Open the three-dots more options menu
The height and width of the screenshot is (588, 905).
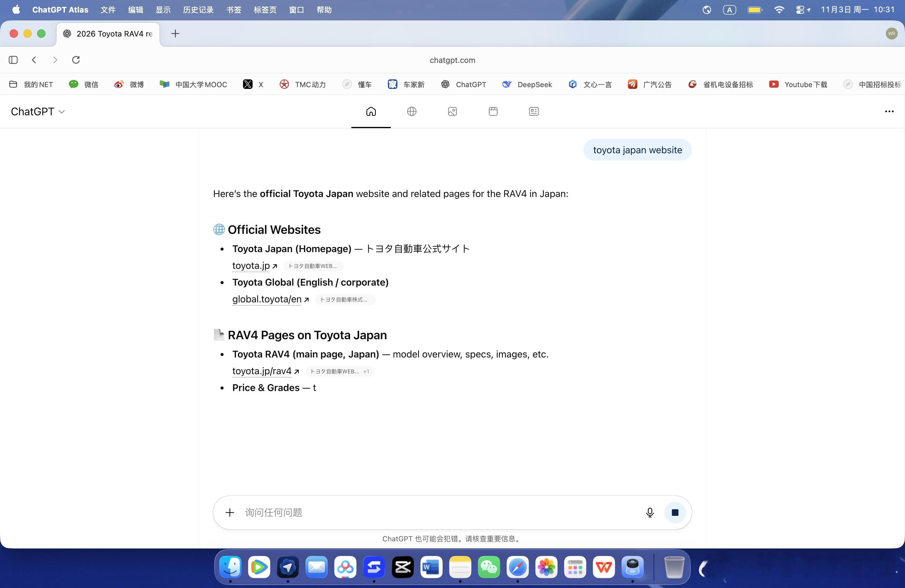[x=889, y=111]
